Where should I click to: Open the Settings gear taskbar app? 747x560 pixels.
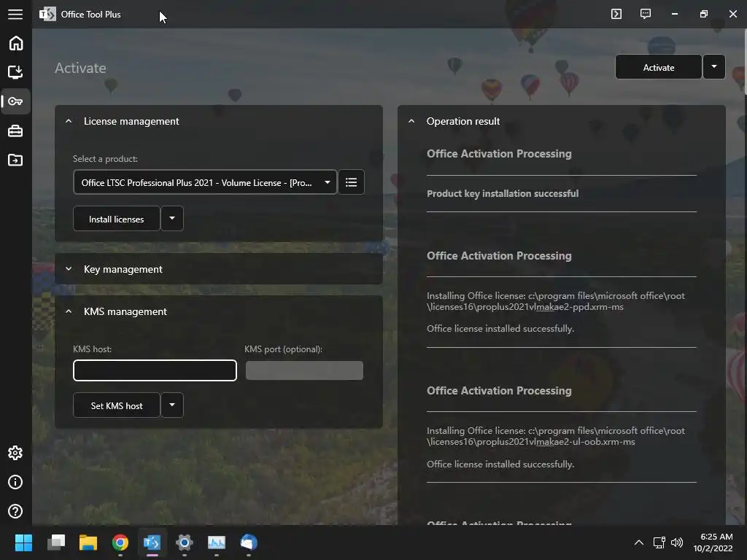[185, 542]
